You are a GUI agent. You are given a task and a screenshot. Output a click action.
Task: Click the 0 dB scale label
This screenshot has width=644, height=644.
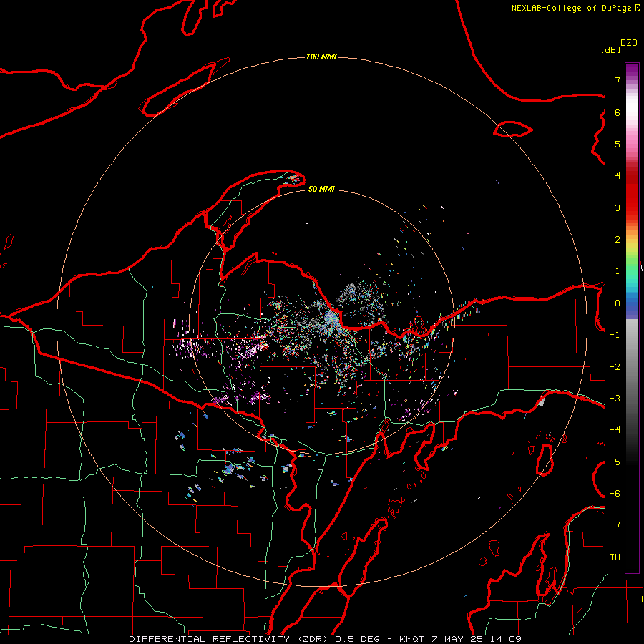618,303
